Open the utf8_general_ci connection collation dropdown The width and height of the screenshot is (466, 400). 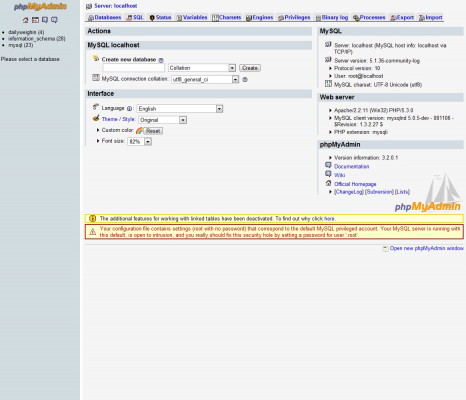(205, 79)
